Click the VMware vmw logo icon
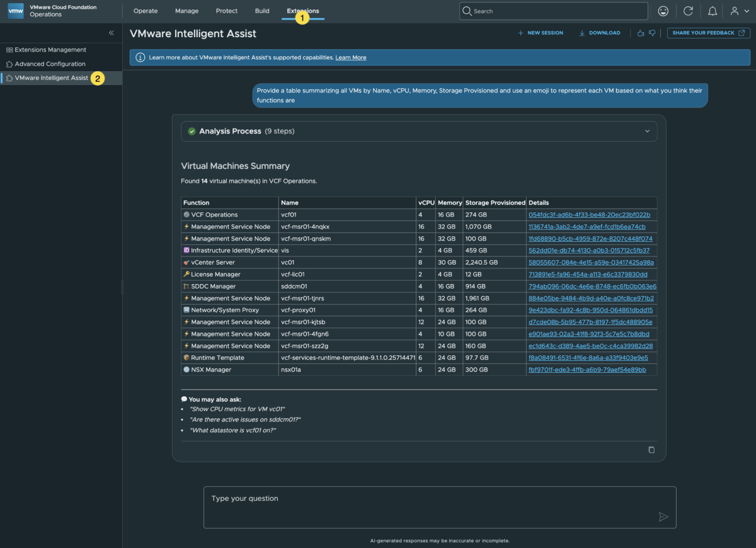756x548 pixels. 16,11
